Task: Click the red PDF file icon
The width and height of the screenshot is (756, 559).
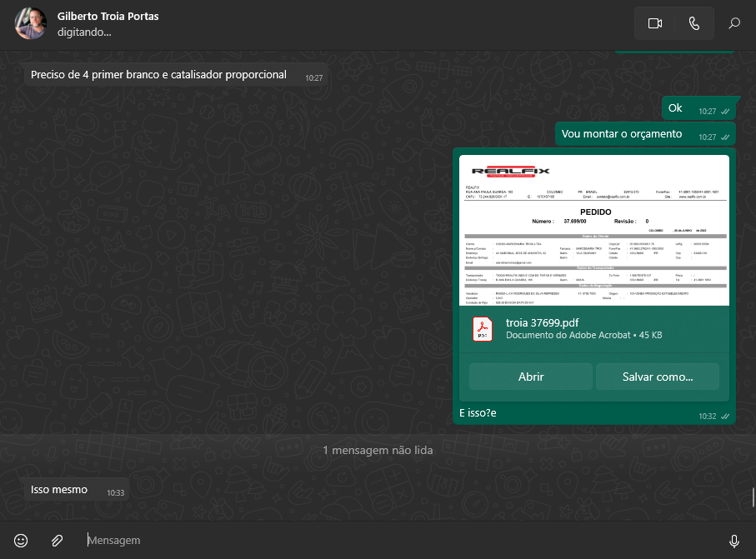Action: (x=483, y=329)
